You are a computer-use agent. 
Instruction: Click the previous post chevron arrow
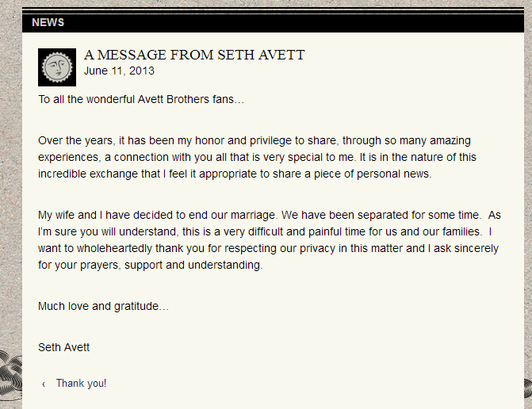44,384
